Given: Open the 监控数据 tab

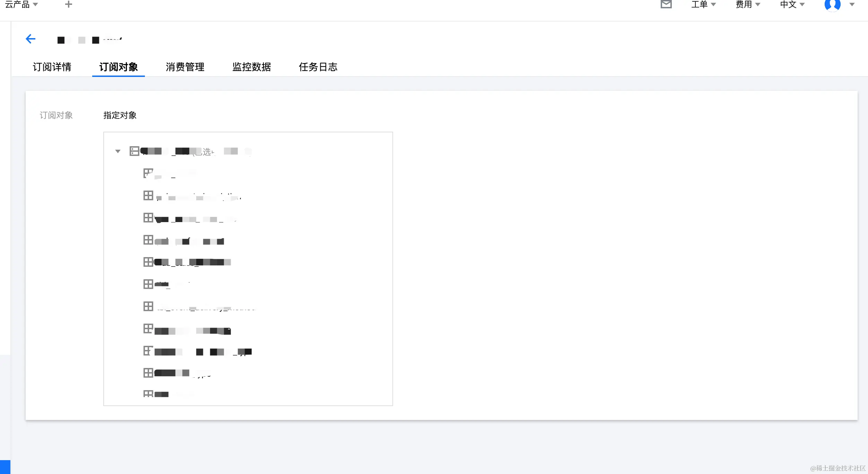Looking at the screenshot, I should click(x=251, y=67).
